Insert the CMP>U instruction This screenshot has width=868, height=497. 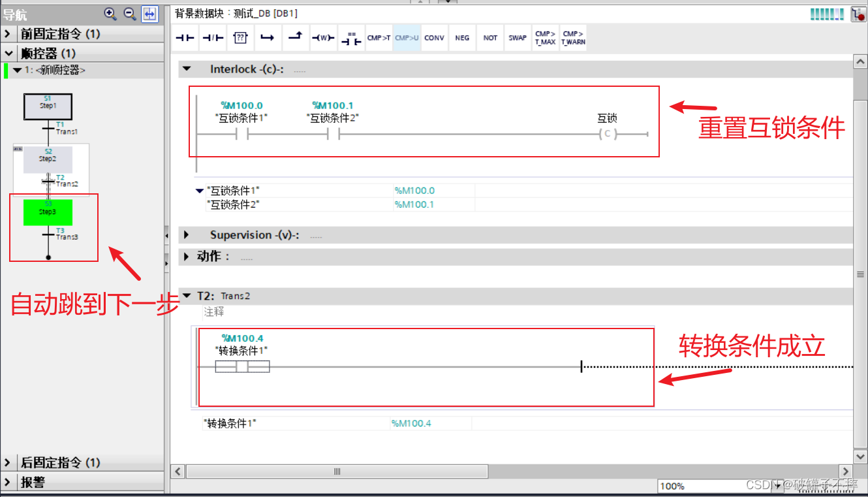pyautogui.click(x=407, y=38)
